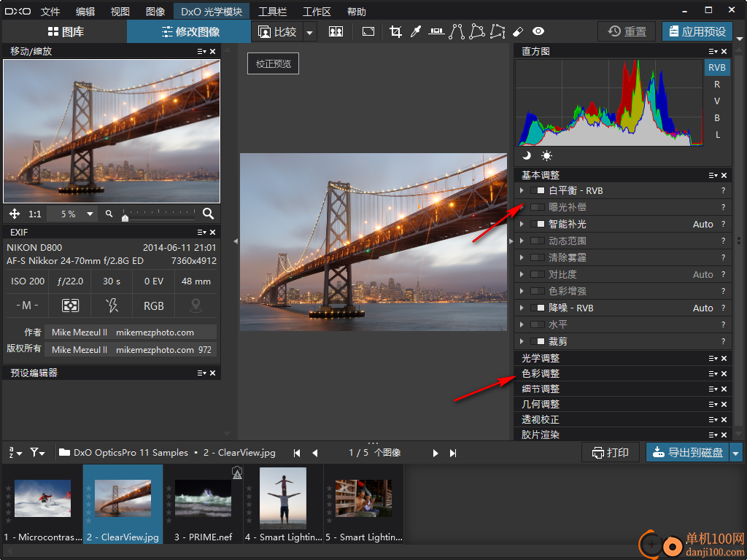The width and height of the screenshot is (747, 560).
Task: Activate the dust removal eraser tool
Action: (518, 31)
